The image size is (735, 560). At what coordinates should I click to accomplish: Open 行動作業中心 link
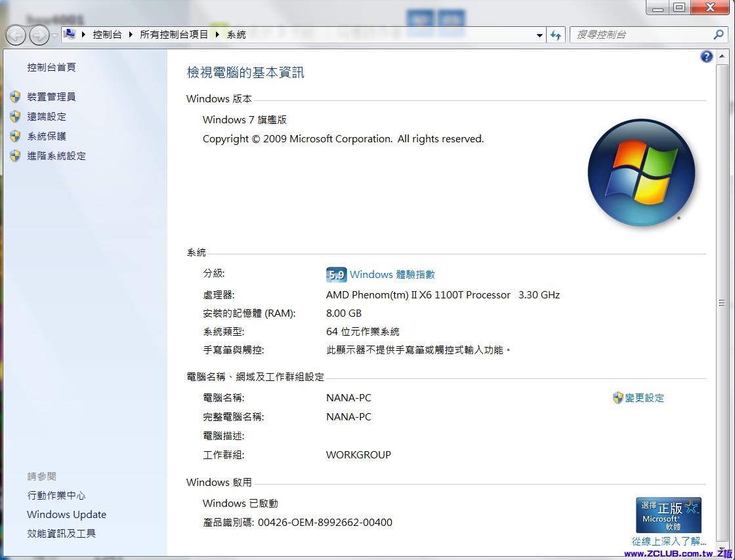[x=56, y=495]
